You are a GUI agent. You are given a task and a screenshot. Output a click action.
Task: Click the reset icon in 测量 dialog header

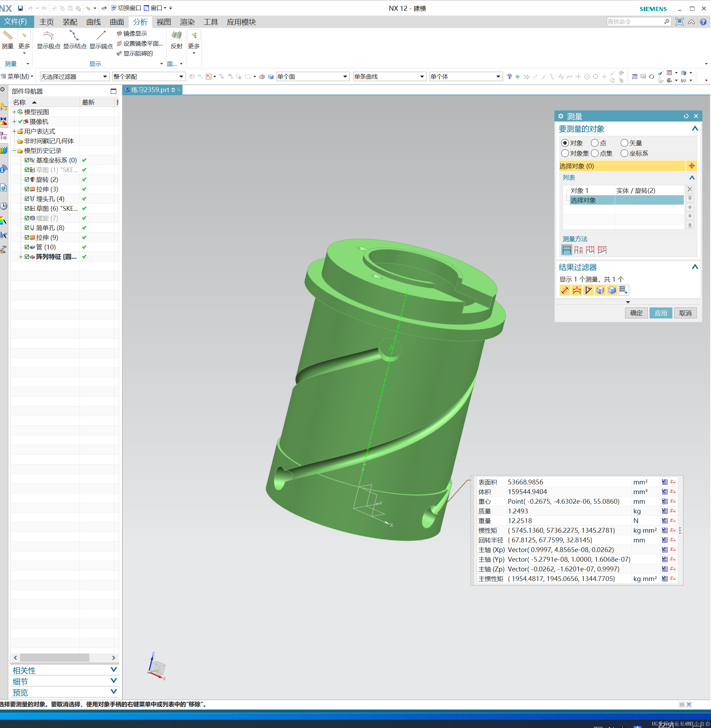tap(686, 116)
